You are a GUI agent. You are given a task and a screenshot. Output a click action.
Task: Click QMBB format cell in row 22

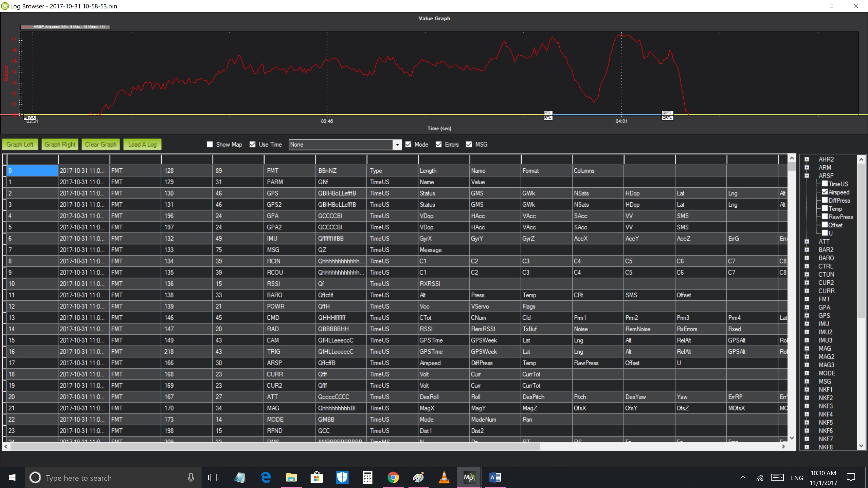pyautogui.click(x=341, y=419)
